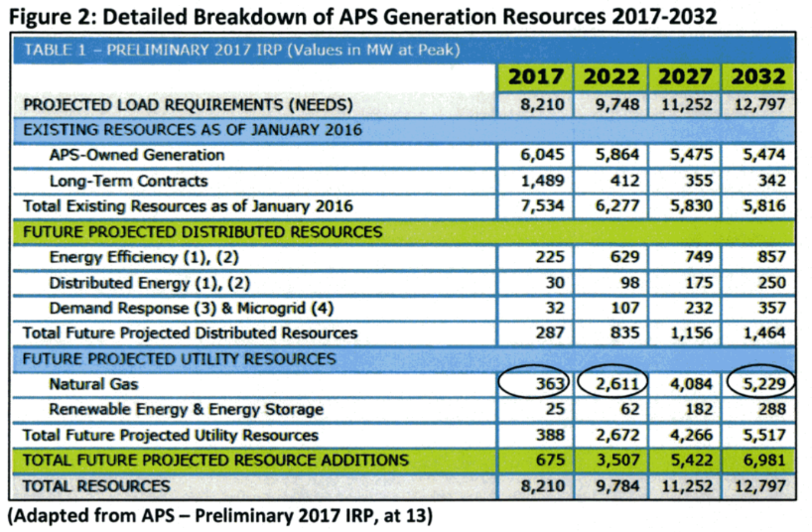Click the 9,784 value in Total Resources row
Image resolution: width=812 pixels, height=532 pixels.
coord(617,486)
